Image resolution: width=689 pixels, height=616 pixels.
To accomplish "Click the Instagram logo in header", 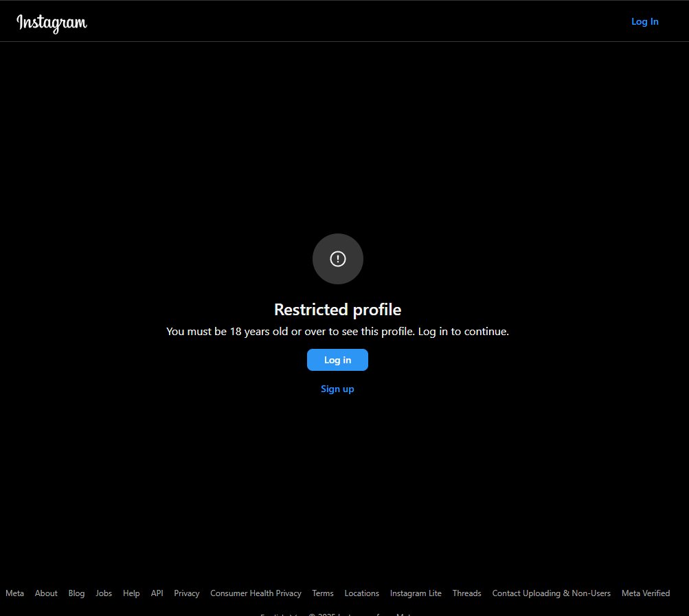I will (x=52, y=23).
